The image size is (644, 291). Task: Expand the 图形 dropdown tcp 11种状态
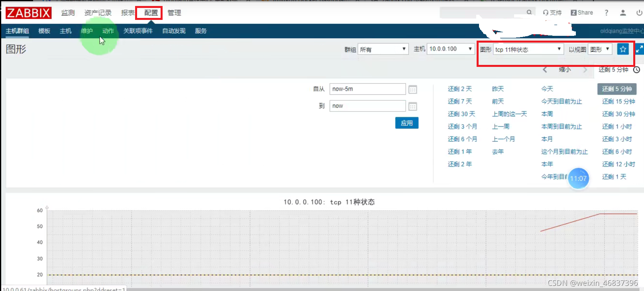(x=528, y=49)
